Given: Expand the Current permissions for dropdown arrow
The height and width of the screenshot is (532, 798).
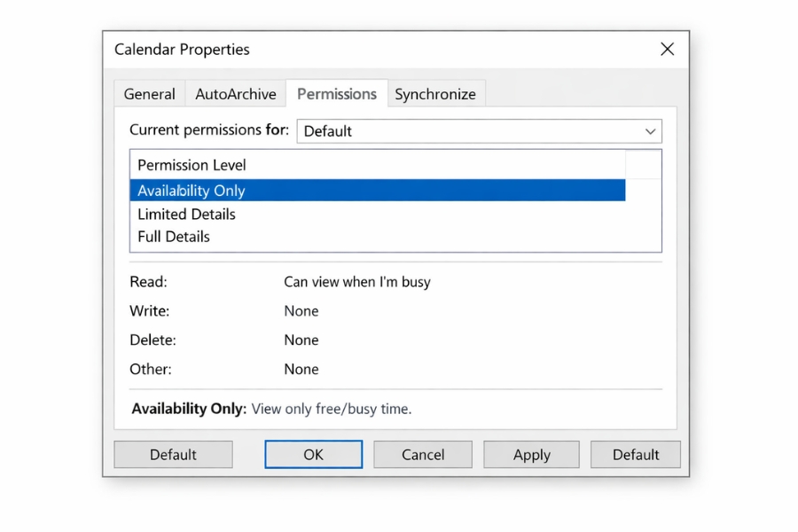Looking at the screenshot, I should coord(652,131).
